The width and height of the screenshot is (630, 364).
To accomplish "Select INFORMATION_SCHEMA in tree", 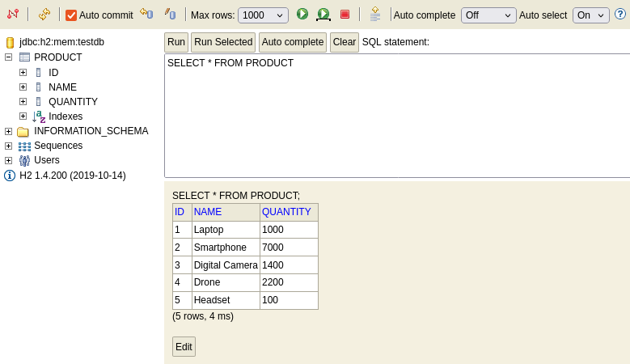I will (x=91, y=131).
